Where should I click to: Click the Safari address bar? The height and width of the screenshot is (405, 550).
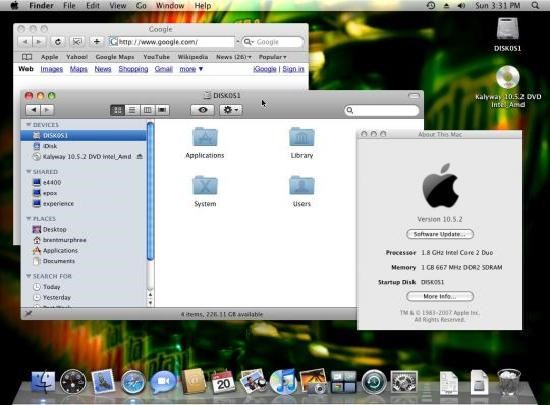171,42
